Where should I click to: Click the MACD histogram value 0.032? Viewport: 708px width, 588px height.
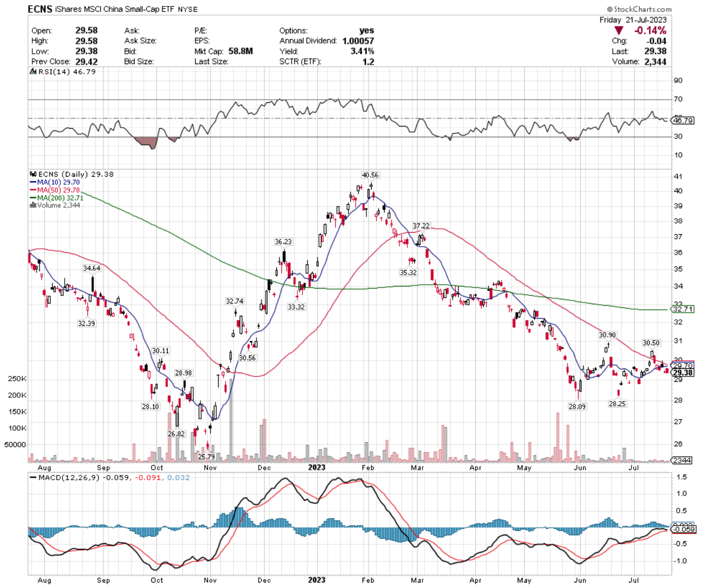coord(178,478)
